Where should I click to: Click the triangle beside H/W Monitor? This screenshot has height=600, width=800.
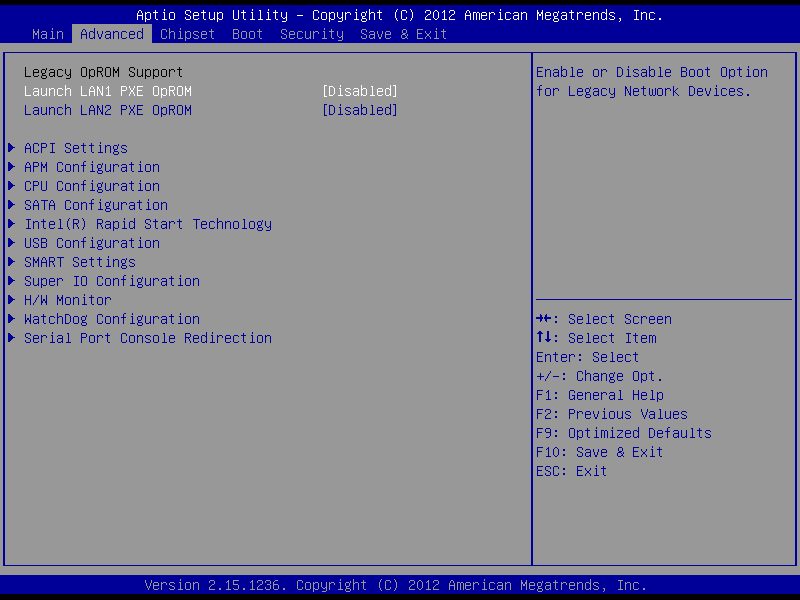pos(12,300)
